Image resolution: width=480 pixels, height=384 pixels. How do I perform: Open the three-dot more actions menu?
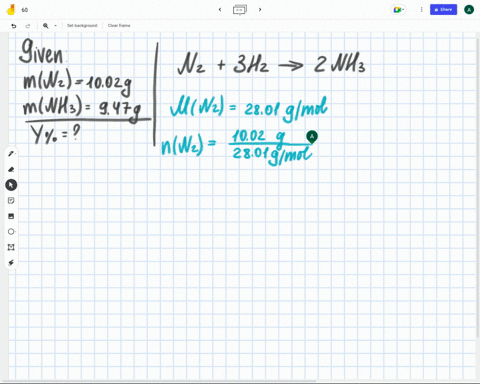[x=421, y=10]
